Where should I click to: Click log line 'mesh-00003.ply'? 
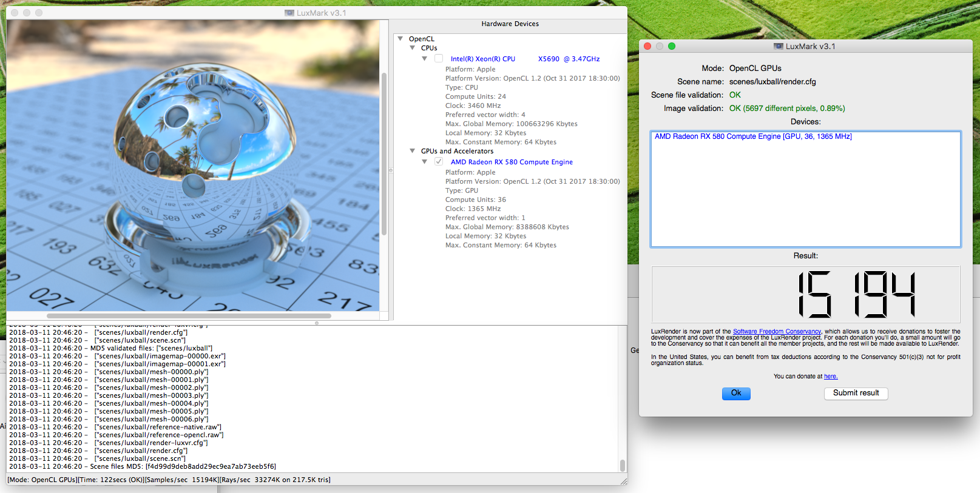(x=109, y=395)
